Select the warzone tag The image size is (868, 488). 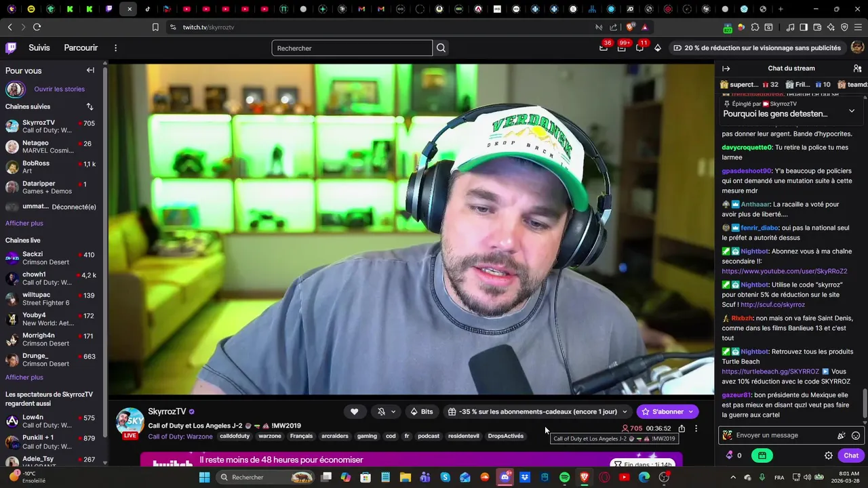[x=270, y=436]
